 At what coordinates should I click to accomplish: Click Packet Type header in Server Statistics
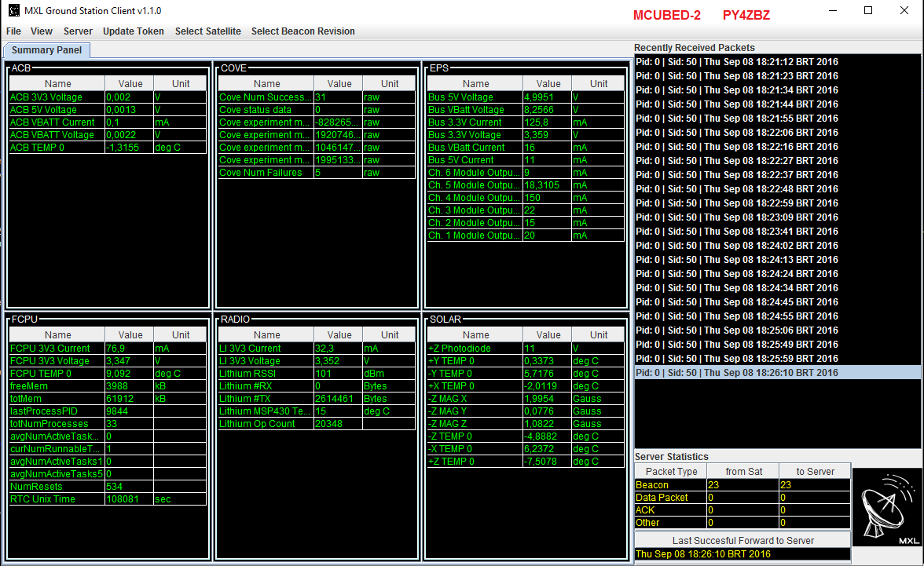point(670,472)
